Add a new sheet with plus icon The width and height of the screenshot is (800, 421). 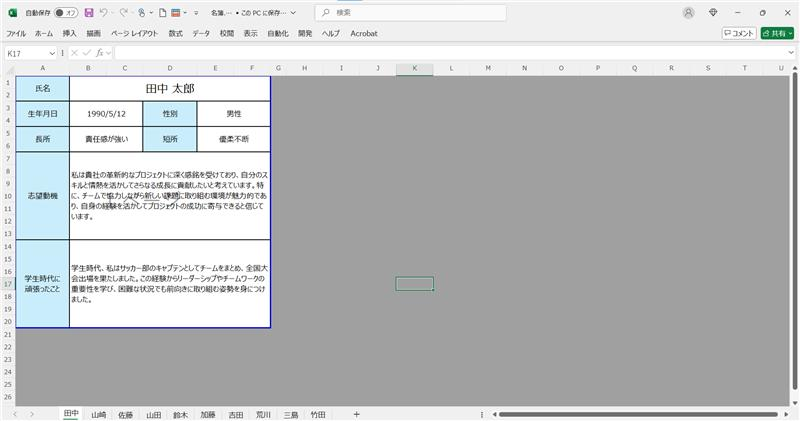356,414
